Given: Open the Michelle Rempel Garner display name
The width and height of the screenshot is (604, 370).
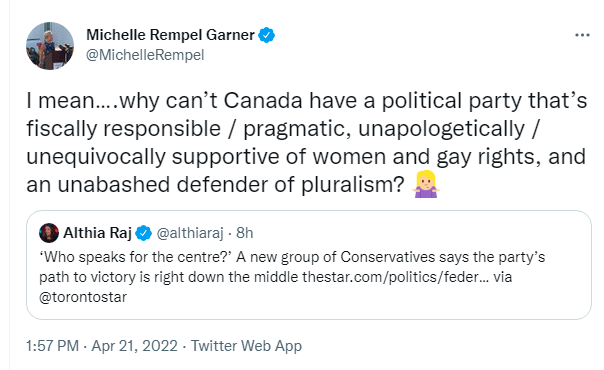Looking at the screenshot, I should (x=170, y=35).
